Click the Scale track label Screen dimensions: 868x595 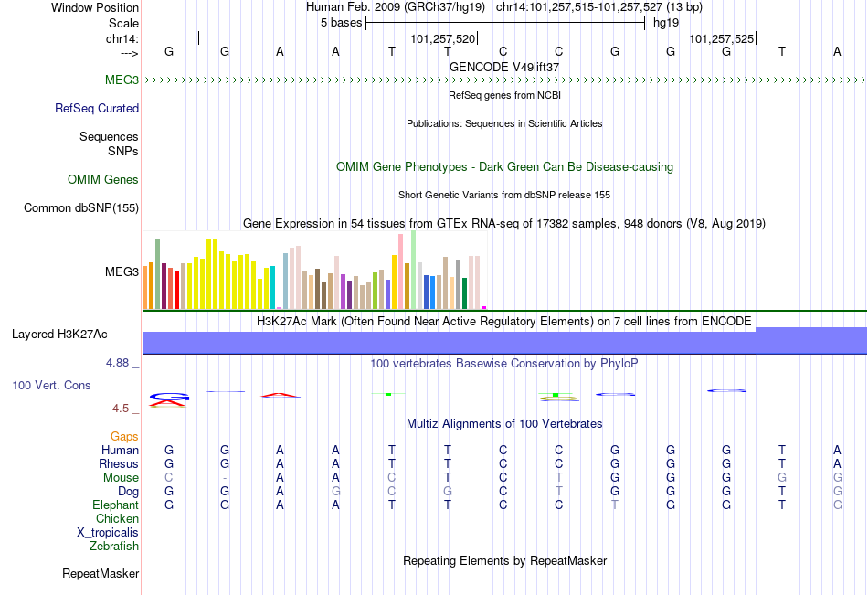(124, 23)
